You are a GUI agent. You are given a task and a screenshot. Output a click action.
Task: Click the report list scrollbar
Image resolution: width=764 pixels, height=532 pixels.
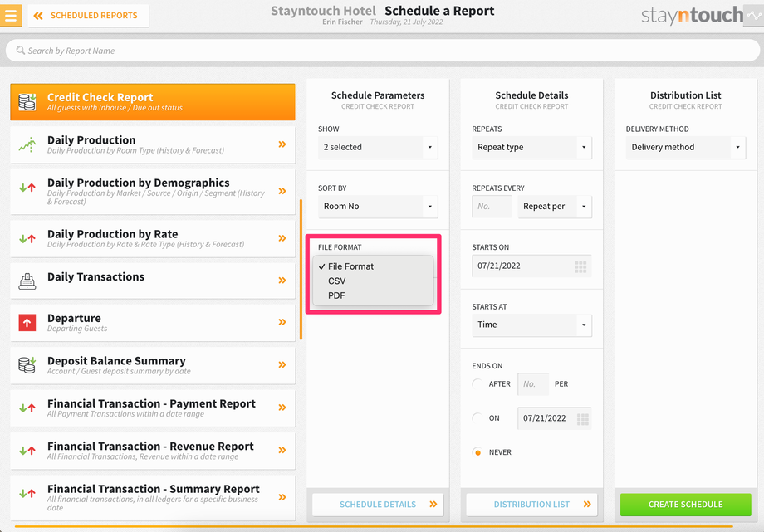301,270
